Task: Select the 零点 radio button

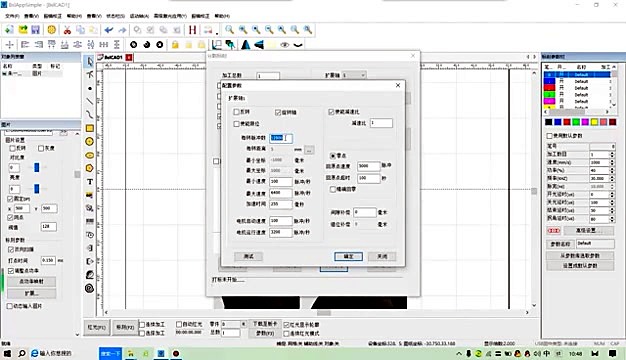Action: coord(332,155)
